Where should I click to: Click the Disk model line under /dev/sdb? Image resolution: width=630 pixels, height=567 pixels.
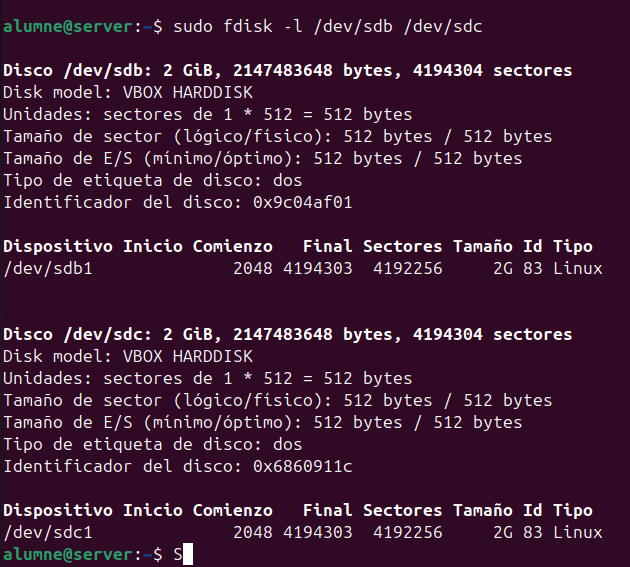(128, 93)
